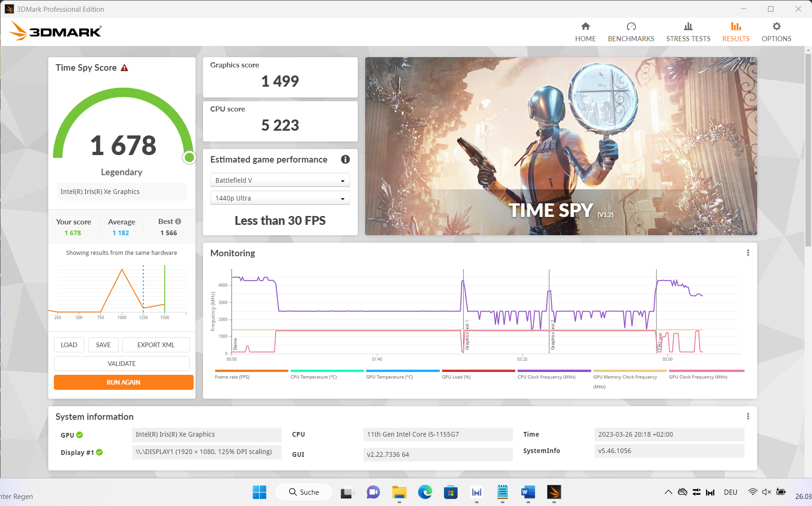812x506 pixels.
Task: Click the Best score info icon
Action: (178, 222)
